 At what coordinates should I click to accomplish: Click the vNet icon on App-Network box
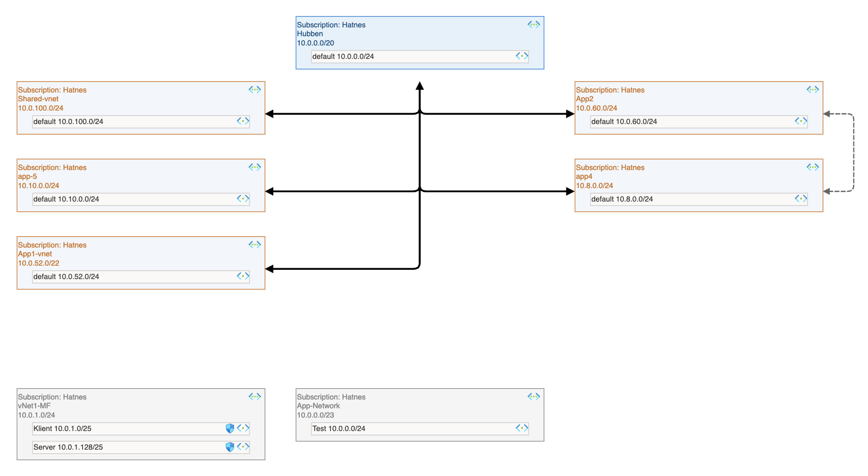point(533,396)
